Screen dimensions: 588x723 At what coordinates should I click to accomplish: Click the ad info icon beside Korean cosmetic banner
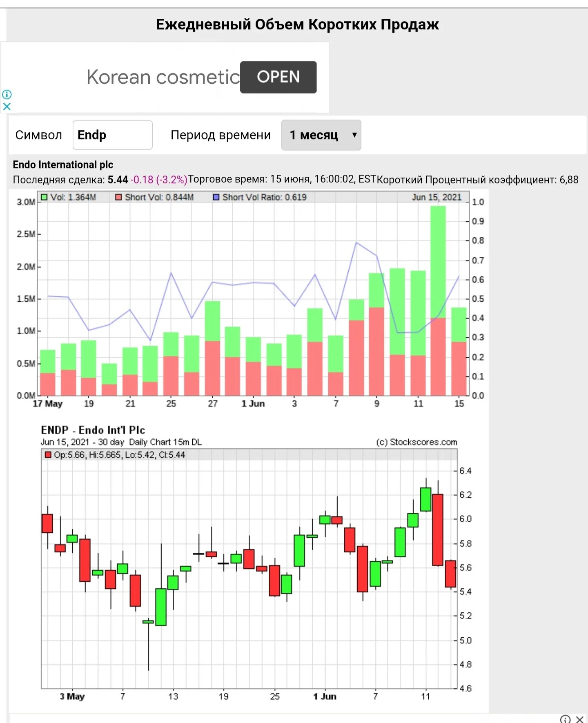[7, 95]
